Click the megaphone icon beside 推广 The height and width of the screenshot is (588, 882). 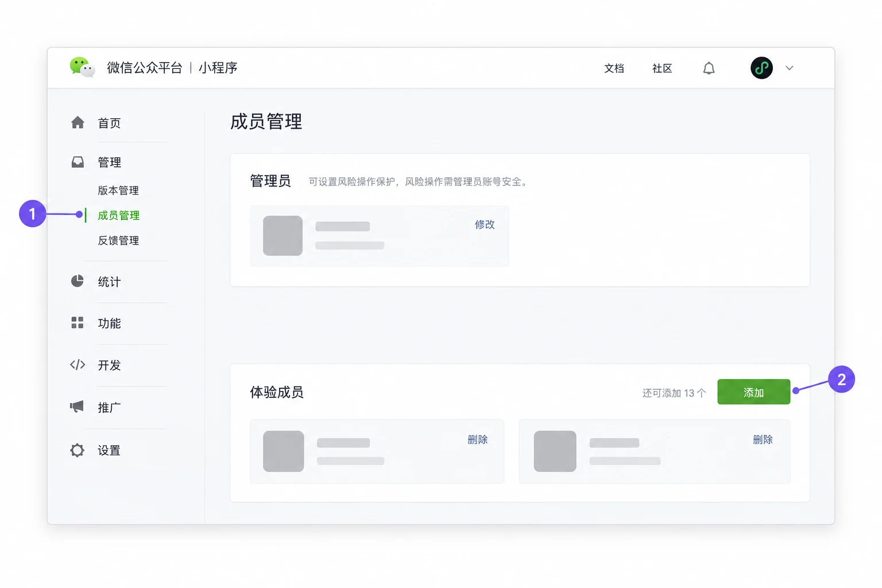click(77, 407)
